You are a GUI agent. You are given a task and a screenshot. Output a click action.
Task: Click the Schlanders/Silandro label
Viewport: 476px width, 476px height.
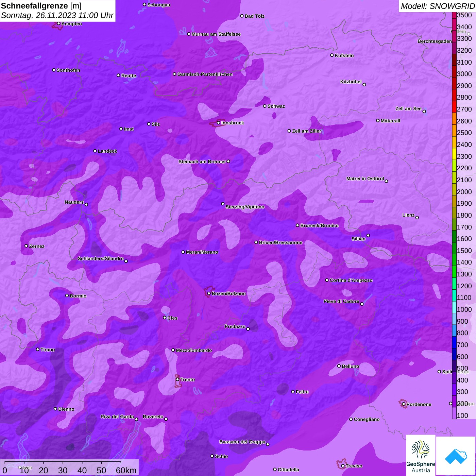pyautogui.click(x=101, y=258)
